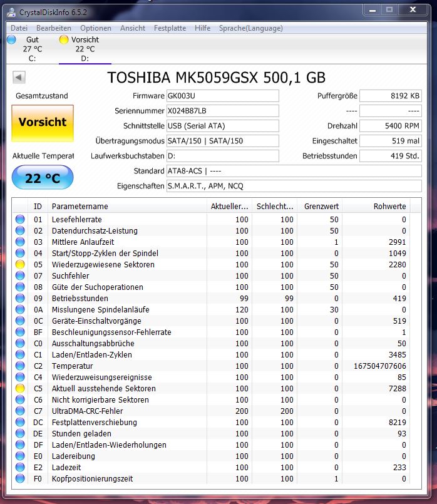Open the Optionen menu

pyautogui.click(x=95, y=28)
